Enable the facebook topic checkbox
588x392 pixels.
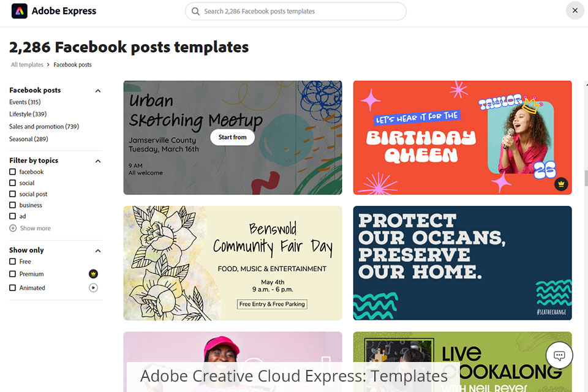pos(13,172)
